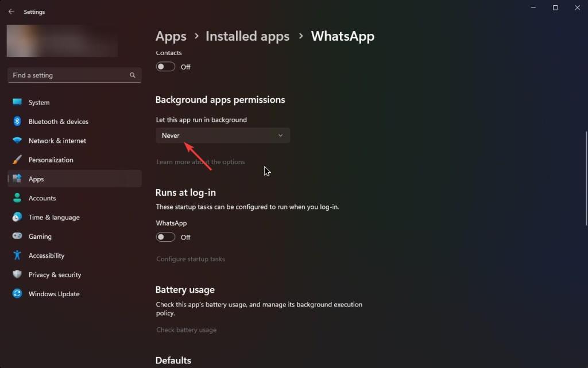This screenshot has height=368, width=588.
Task: Click the back arrow in title bar
Action: [x=11, y=11]
